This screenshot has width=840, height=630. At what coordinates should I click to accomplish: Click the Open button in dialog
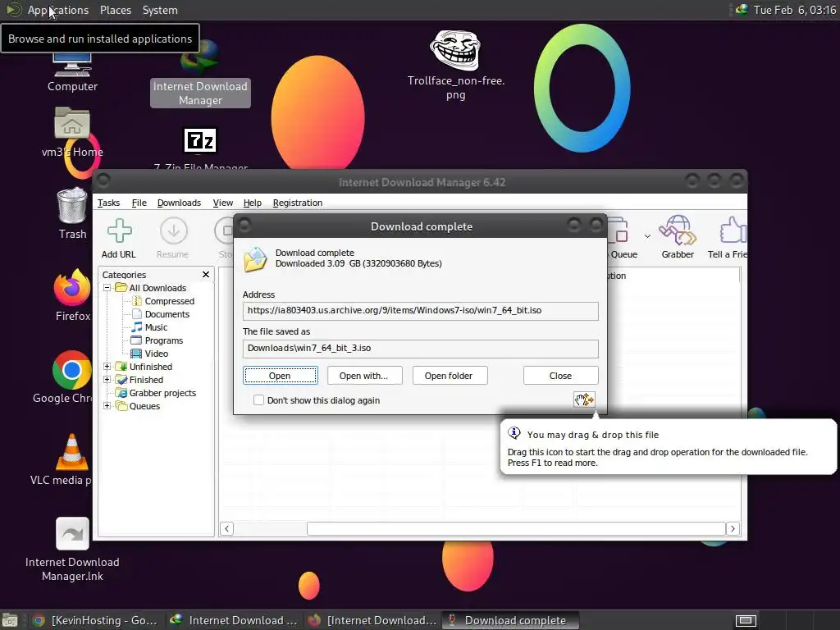pos(281,376)
